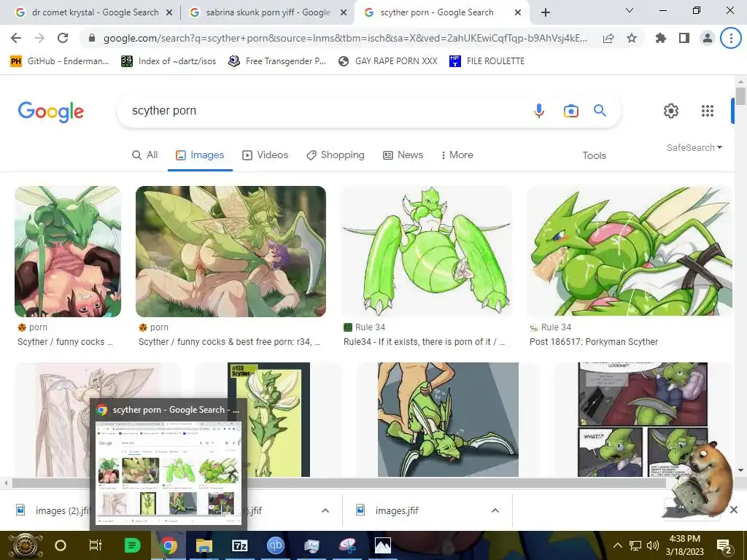The height and width of the screenshot is (560, 747).
Task: Open options chevron for the middle .jfif download
Action: point(325,510)
